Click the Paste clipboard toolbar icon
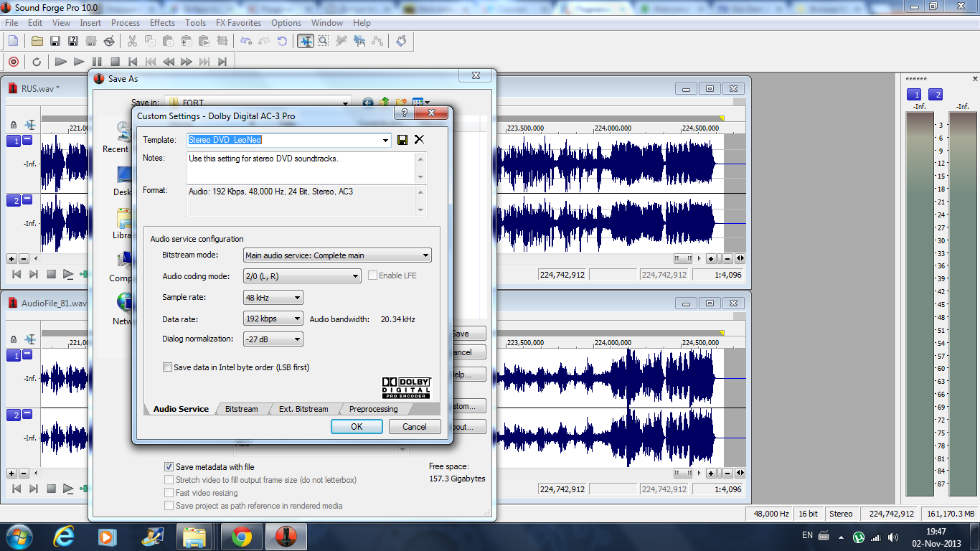This screenshot has height=551, width=980. tap(168, 41)
